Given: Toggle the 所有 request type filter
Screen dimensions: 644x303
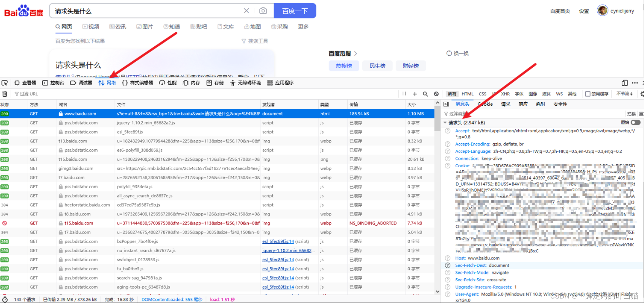Looking at the screenshot, I should [452, 94].
